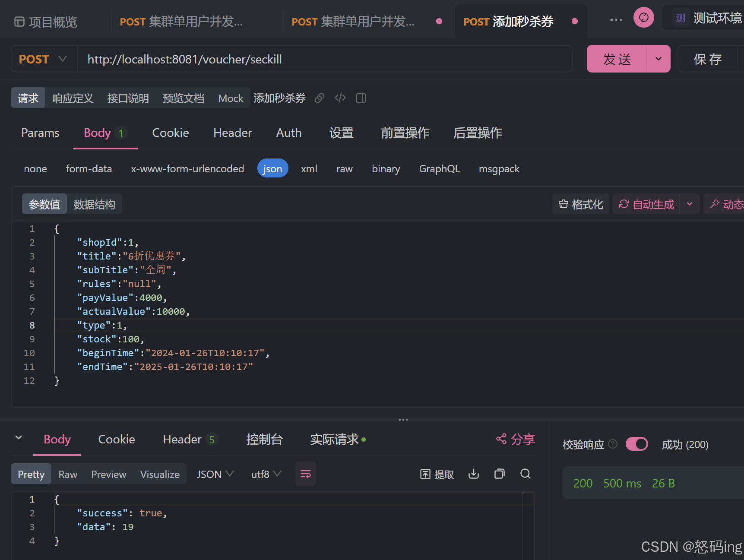Click the 分享 link
744x560 pixels.
(x=516, y=440)
